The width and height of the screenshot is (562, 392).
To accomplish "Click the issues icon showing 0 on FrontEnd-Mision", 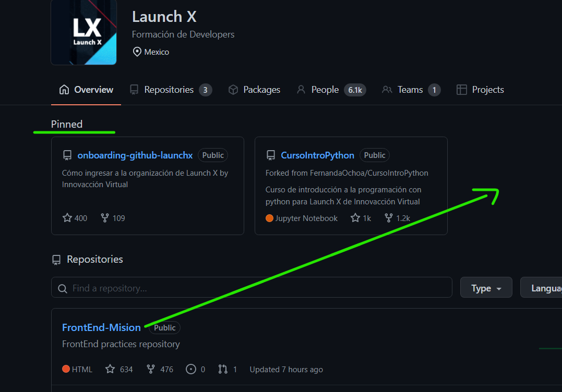I will 191,369.
